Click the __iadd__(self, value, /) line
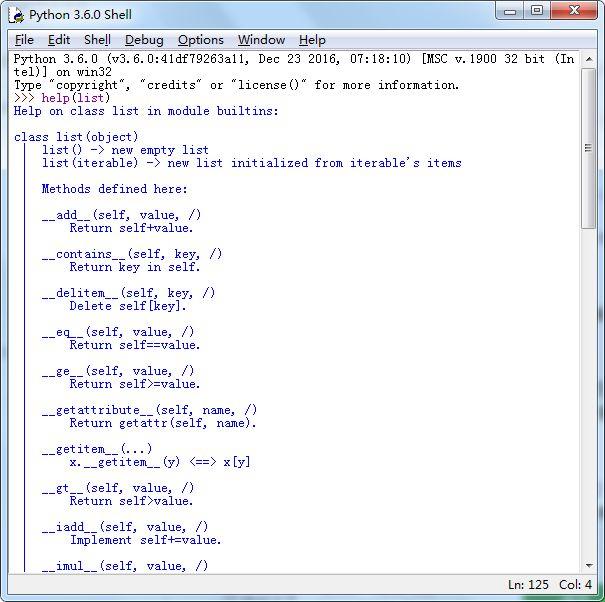This screenshot has width=605, height=602. point(125,527)
